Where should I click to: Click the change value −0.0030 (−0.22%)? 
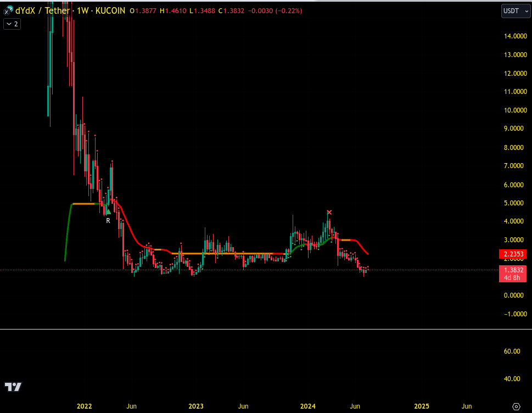tap(275, 11)
